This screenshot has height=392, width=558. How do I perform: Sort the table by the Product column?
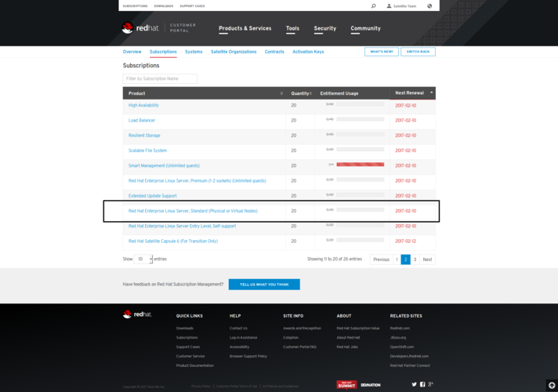click(x=205, y=93)
